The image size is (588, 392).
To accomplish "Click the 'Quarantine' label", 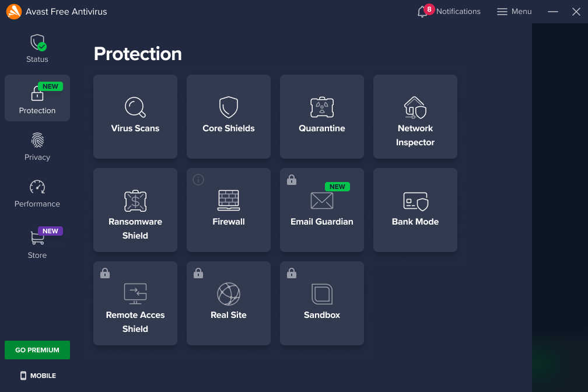I will (322, 128).
